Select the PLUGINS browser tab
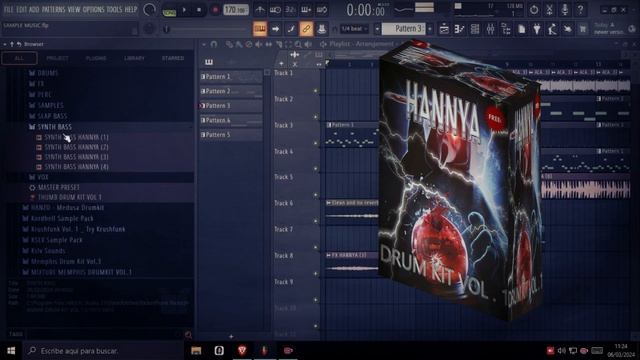Viewport: 640px width, 360px height. [x=96, y=58]
